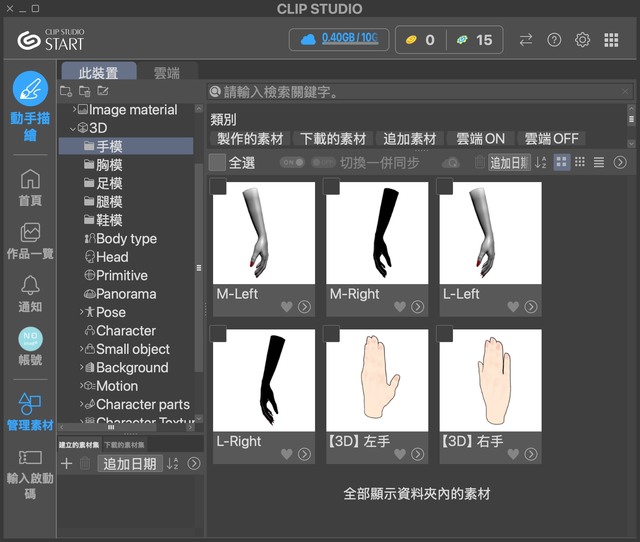This screenshot has width=640, height=542.
Task: Open the 追加日期 sort dropdown in material toolbar
Action: click(509, 162)
